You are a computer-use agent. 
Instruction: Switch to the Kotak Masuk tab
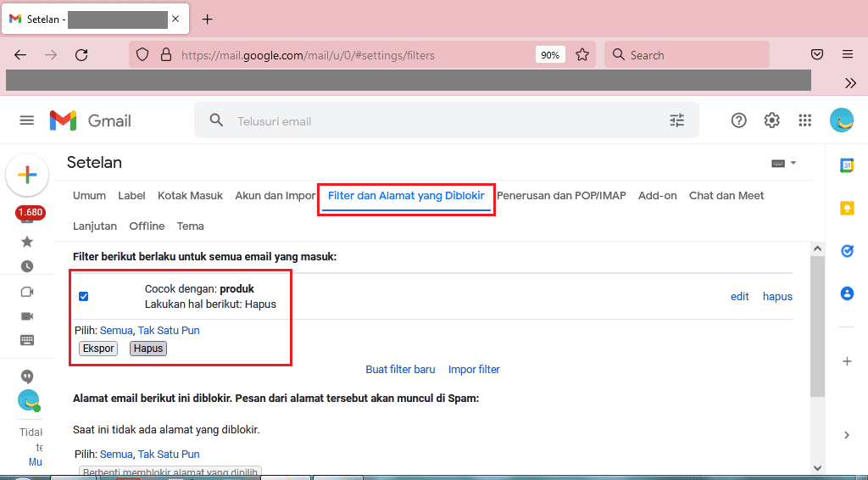(190, 195)
